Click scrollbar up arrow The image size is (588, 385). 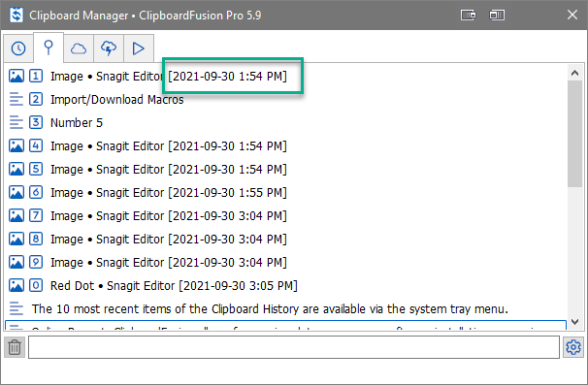(x=574, y=73)
